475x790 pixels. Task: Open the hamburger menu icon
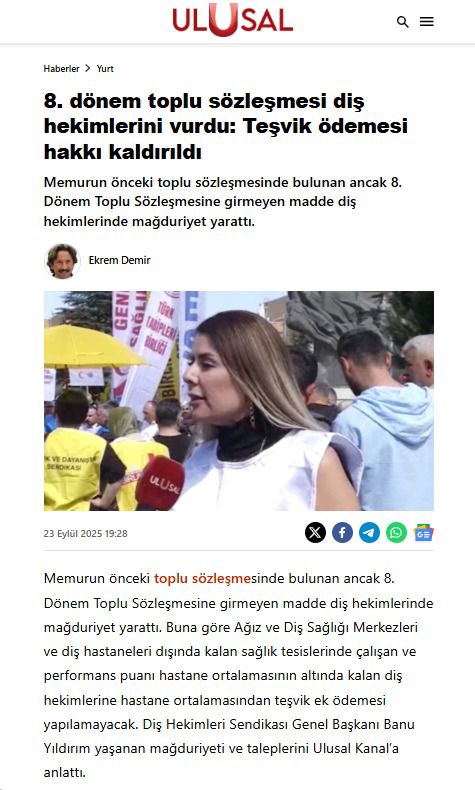pos(427,22)
